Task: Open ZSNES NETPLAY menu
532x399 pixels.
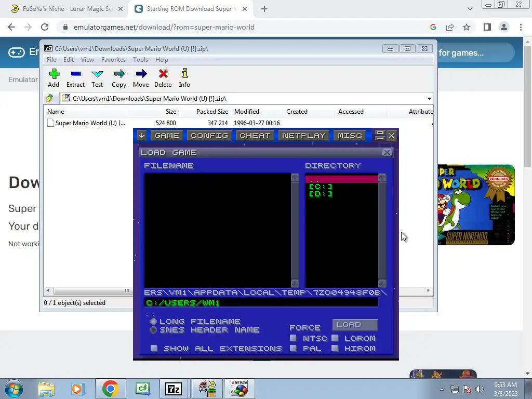Action: click(x=303, y=136)
